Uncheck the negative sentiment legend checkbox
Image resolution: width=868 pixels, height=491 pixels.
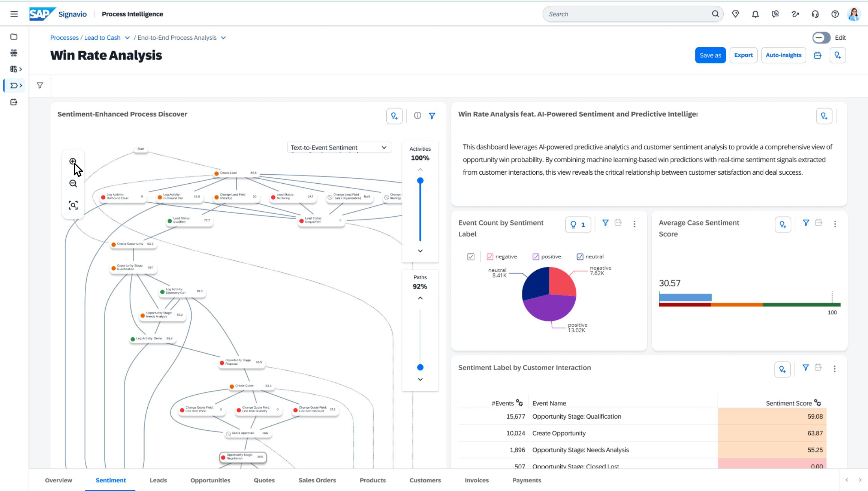tap(489, 257)
